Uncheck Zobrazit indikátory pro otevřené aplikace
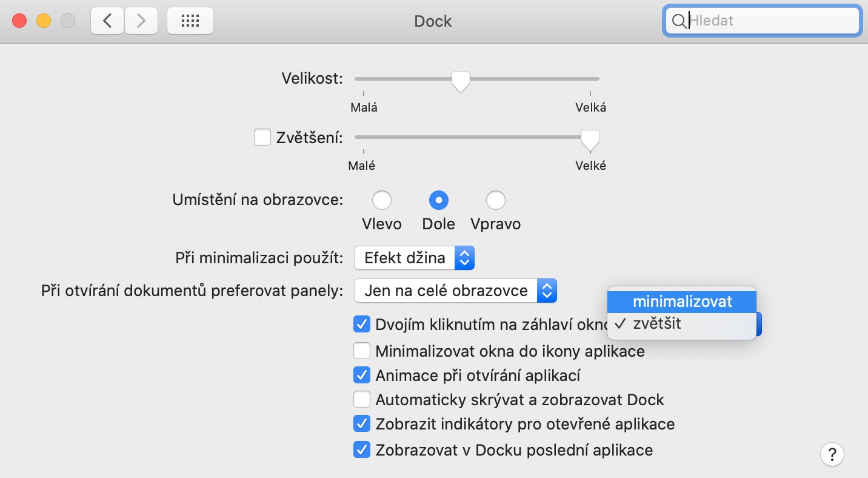Screen dimensions: 868x478 pyautogui.click(x=362, y=423)
